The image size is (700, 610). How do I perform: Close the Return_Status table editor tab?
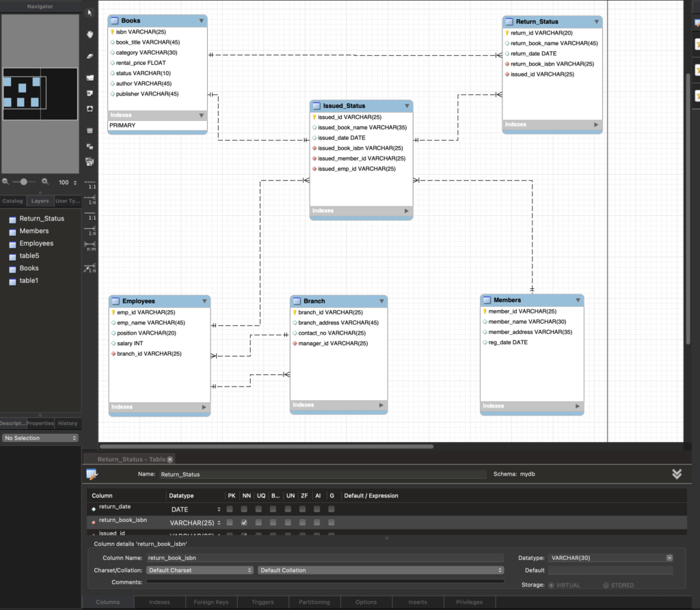pyautogui.click(x=170, y=460)
